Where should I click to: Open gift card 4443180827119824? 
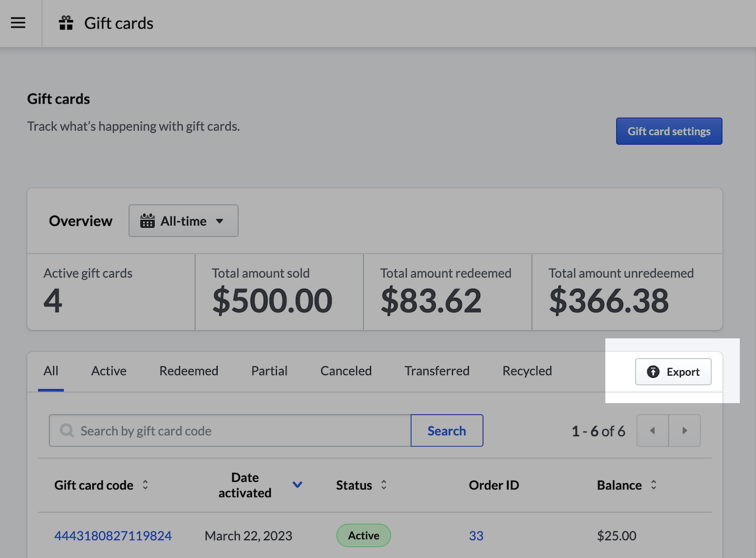point(113,536)
